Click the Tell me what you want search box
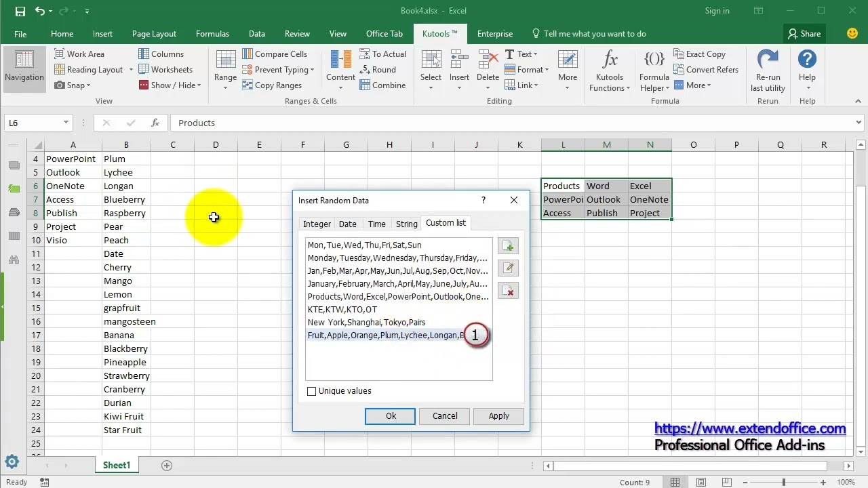Viewport: 868px width, 488px height. [589, 34]
